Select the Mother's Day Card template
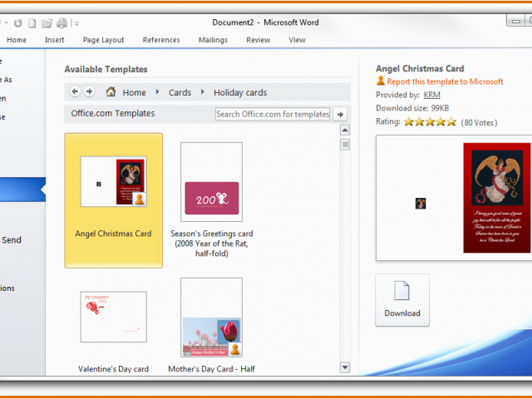The width and height of the screenshot is (532, 399). 211,326
